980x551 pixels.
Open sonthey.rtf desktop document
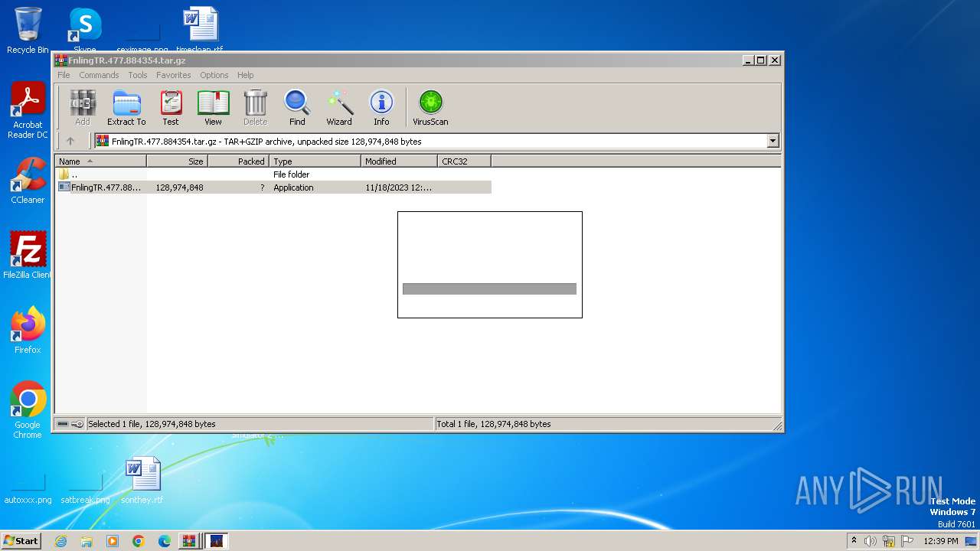coord(142,480)
